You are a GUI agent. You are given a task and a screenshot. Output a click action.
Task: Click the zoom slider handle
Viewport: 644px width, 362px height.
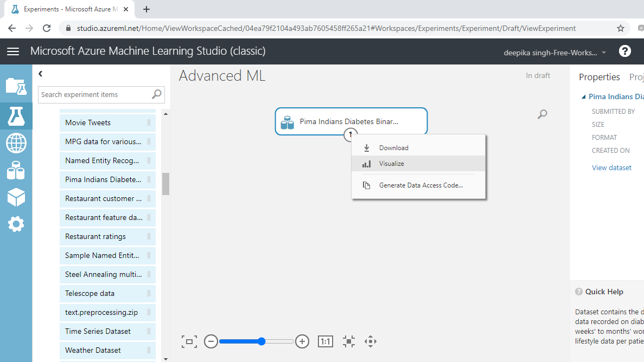click(262, 341)
